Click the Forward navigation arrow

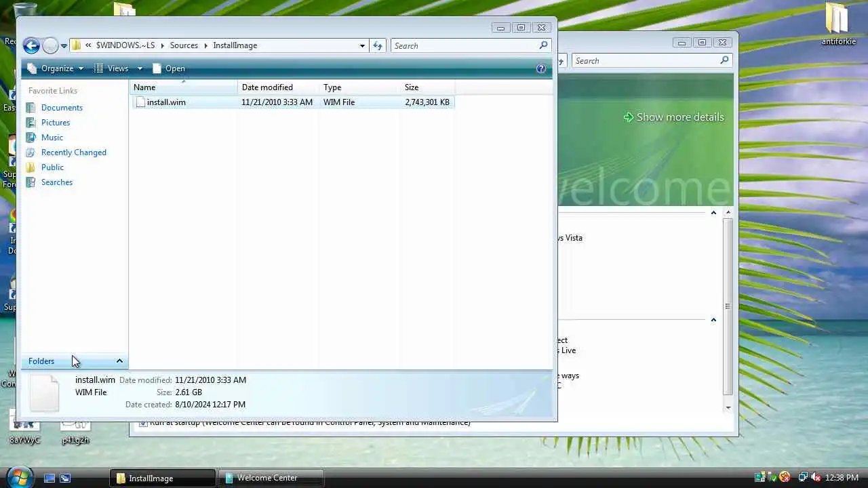point(50,45)
